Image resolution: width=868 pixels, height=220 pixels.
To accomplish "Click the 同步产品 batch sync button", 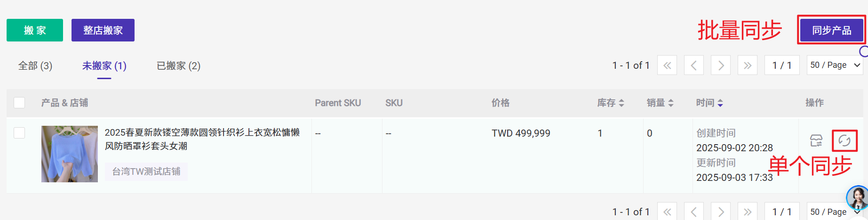I will [832, 30].
